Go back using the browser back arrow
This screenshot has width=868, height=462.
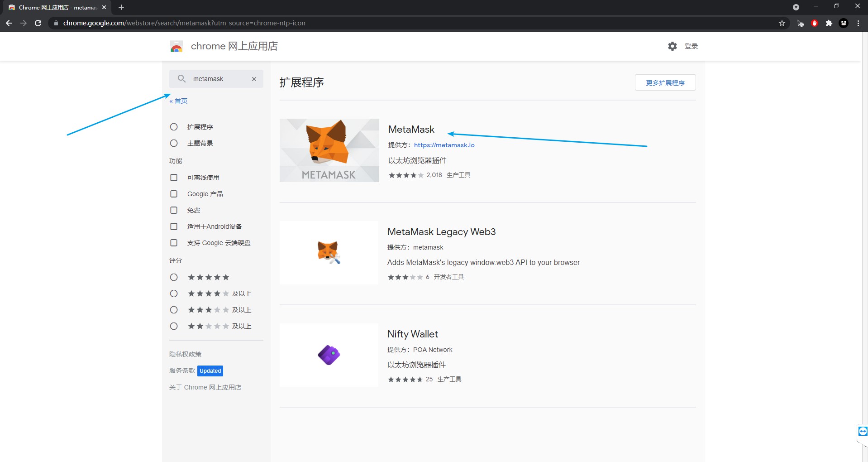9,23
